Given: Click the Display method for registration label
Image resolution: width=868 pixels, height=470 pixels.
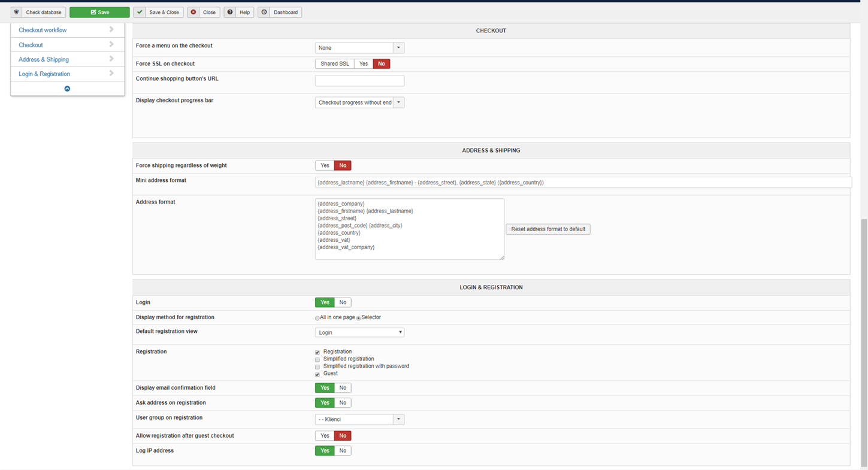Looking at the screenshot, I should (x=175, y=317).
